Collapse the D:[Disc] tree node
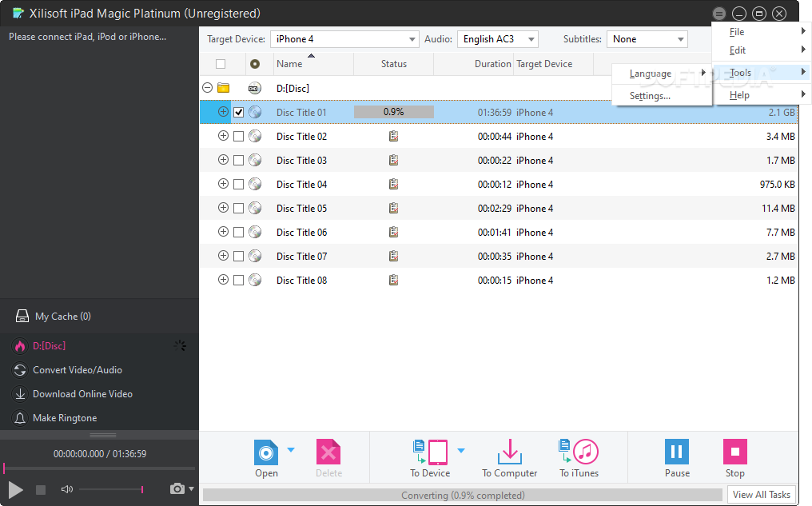The width and height of the screenshot is (812, 506). (207, 87)
